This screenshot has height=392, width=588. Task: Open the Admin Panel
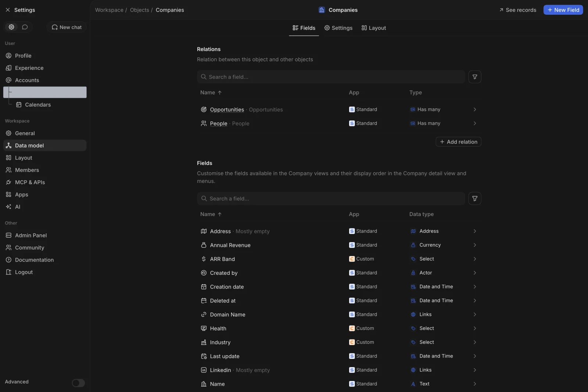coord(45,235)
